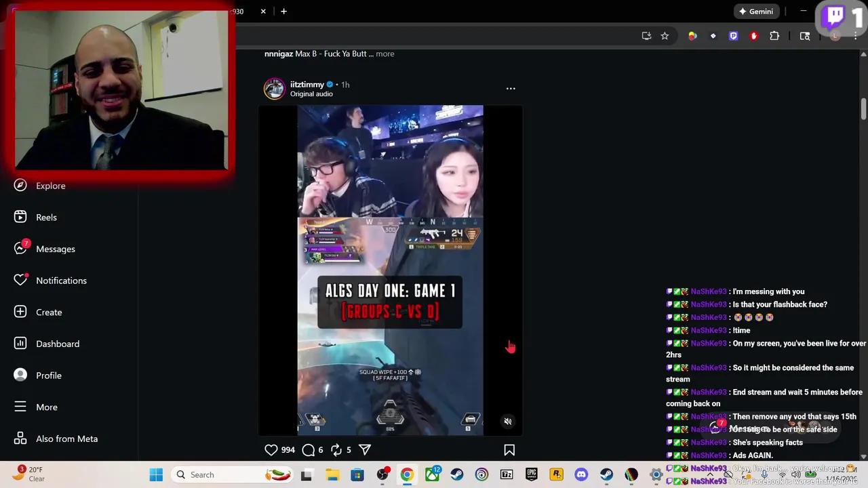Screen dimensions: 868x488
Task: Open the Windows Start menu
Action: [156, 475]
